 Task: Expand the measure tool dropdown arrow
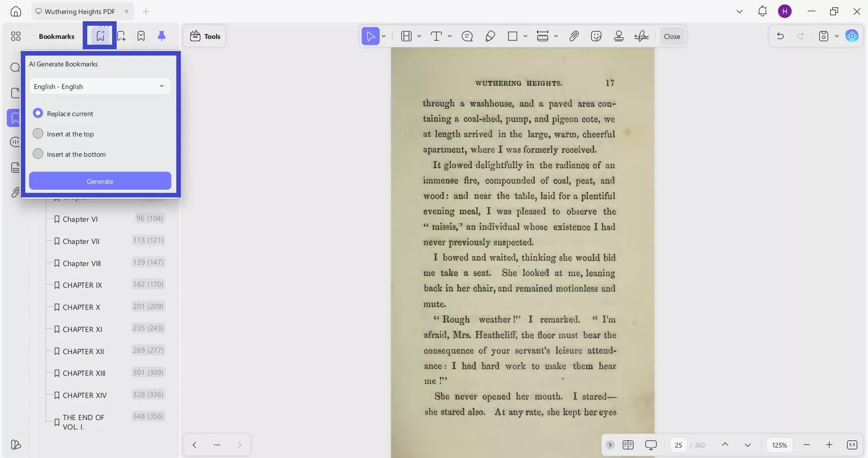pyautogui.click(x=556, y=36)
